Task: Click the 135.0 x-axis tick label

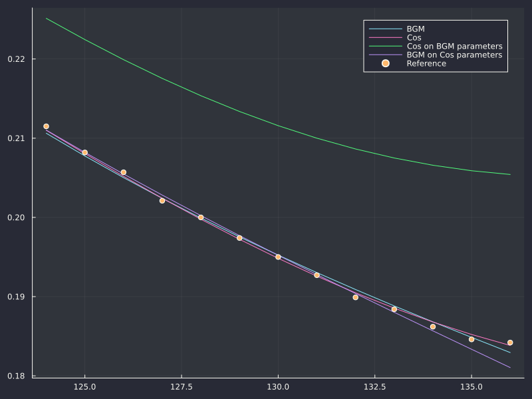Action: pos(471,387)
